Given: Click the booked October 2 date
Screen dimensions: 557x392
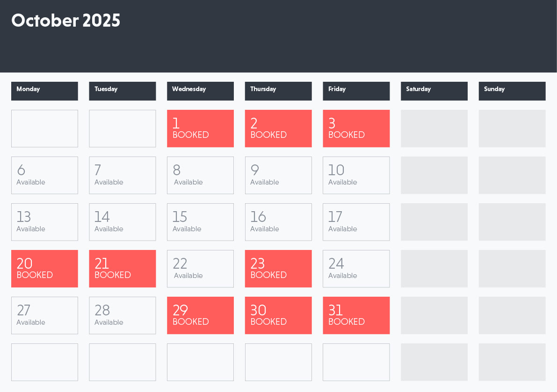Looking at the screenshot, I should point(278,128).
